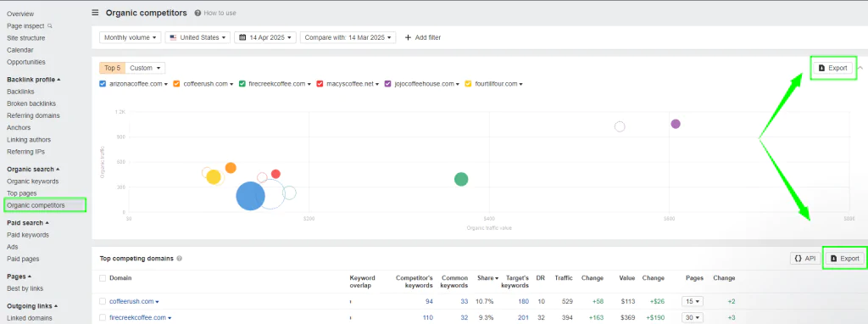Open Overview in the sidebar
The width and height of the screenshot is (868, 324).
20,14
